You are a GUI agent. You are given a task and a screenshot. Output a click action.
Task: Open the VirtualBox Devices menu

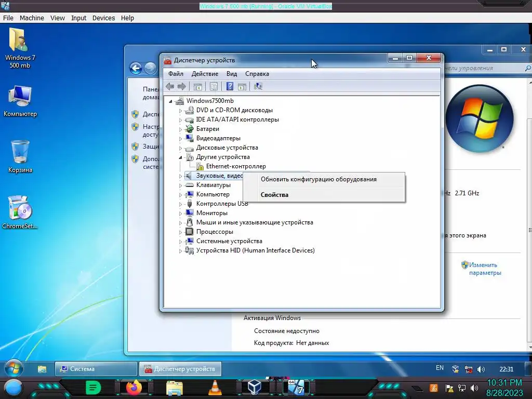point(103,18)
